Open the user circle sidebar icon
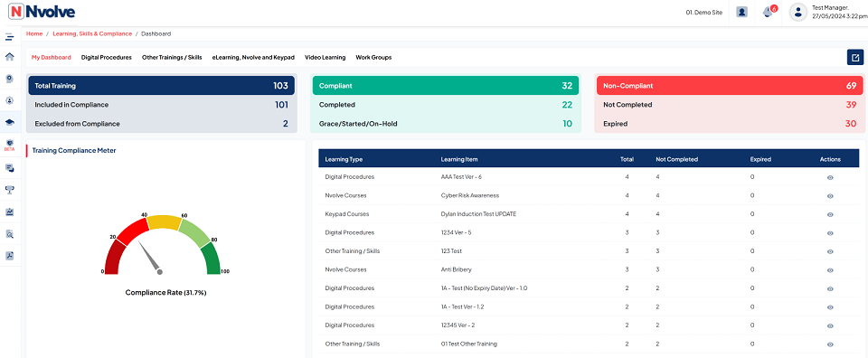868x358 pixels. click(9, 100)
